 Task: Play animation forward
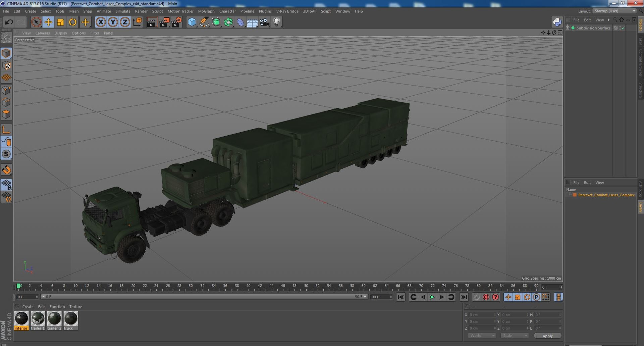(x=432, y=297)
